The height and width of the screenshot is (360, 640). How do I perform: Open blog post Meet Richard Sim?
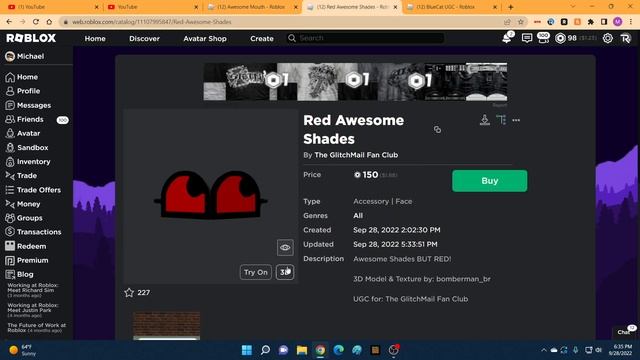(33, 290)
